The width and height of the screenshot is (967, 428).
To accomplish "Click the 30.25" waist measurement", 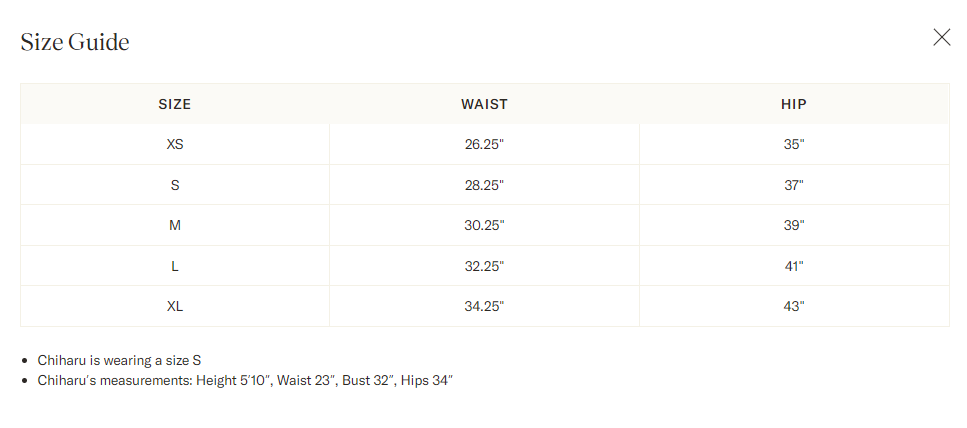I will click(484, 226).
